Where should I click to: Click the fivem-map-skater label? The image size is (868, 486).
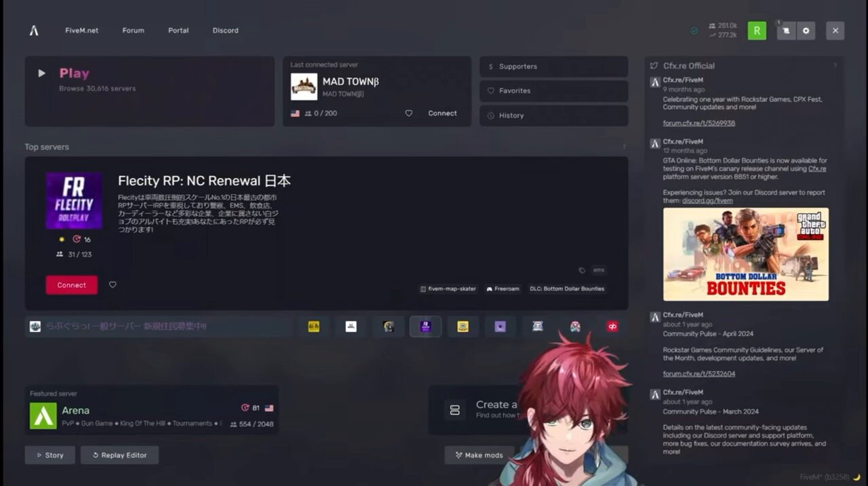click(448, 288)
